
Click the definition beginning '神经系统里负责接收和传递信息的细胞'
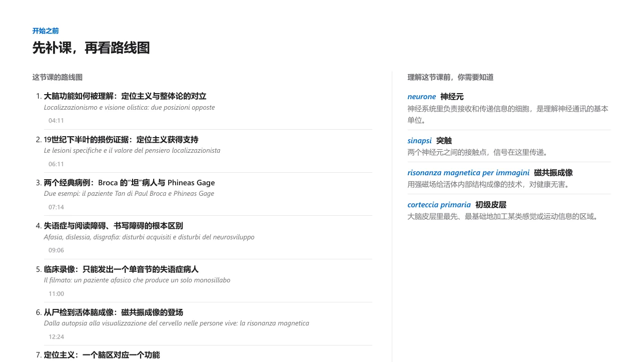point(508,114)
